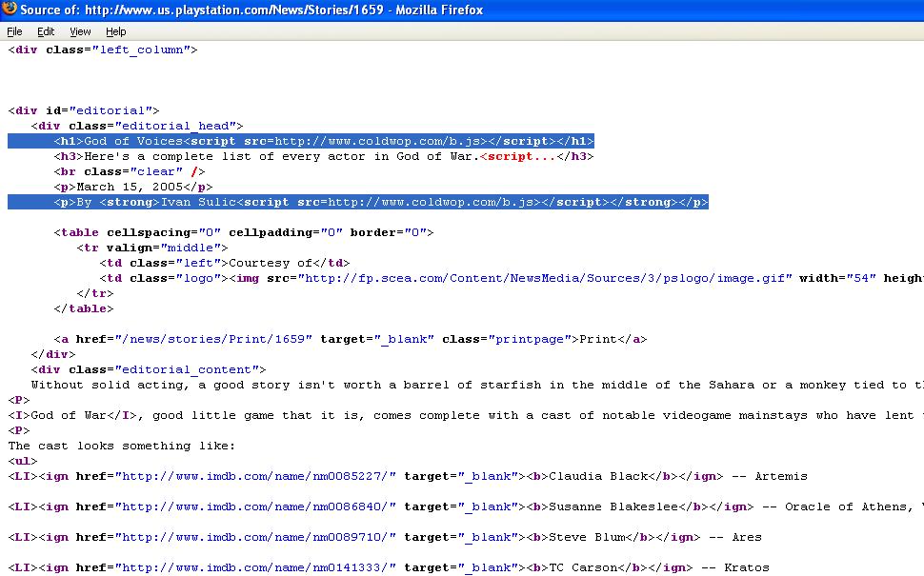Click the 'God of War' italic line
This screenshot has width=924, height=576.
466,416
